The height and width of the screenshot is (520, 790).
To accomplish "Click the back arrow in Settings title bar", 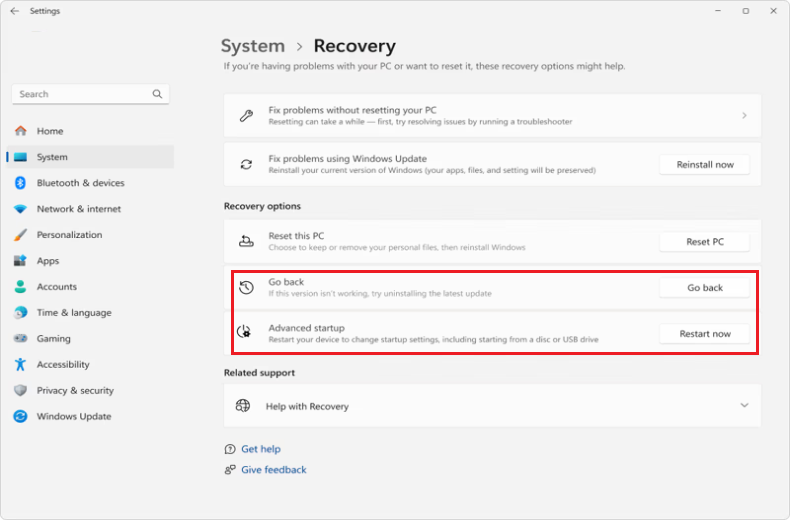I will point(15,11).
